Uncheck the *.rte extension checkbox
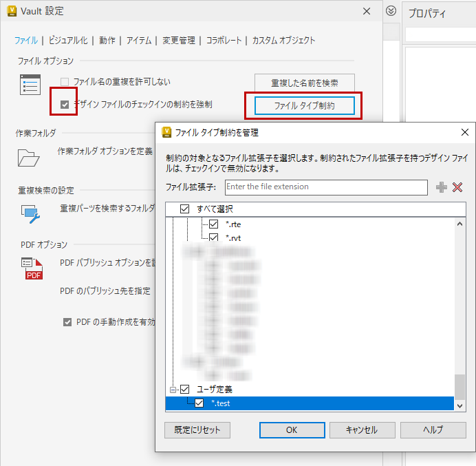Viewport: 476px width, 466px height. [213, 224]
